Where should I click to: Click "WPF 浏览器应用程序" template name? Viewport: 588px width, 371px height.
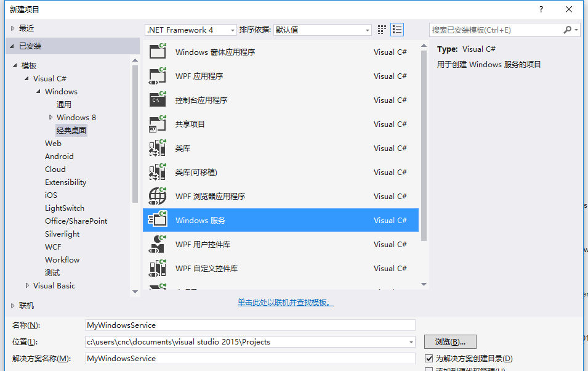[210, 196]
